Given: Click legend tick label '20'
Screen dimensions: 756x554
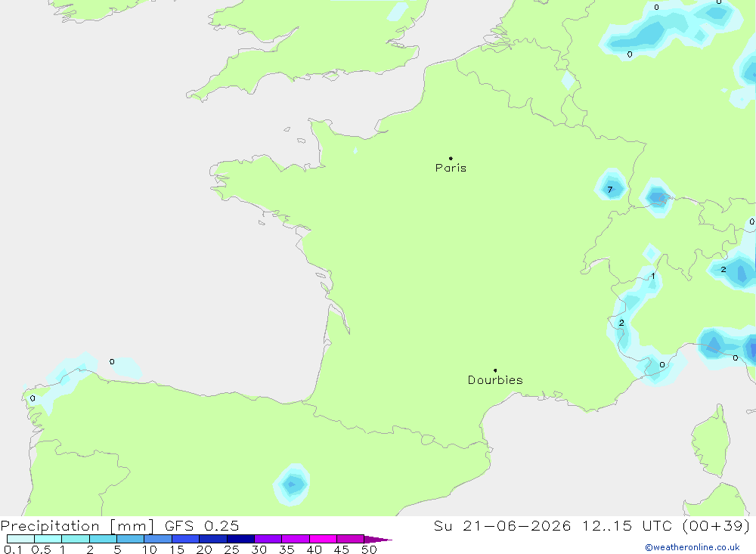Looking at the screenshot, I should click(x=204, y=549).
